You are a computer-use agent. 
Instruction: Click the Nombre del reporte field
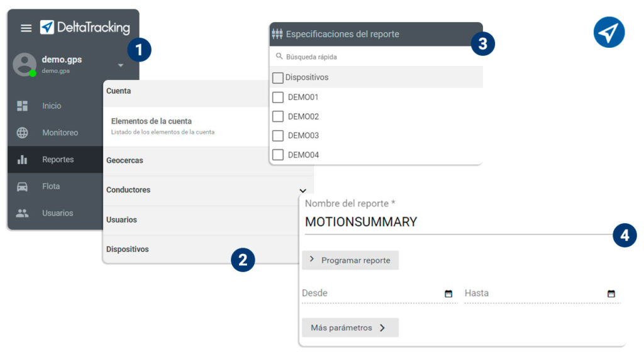click(x=459, y=222)
